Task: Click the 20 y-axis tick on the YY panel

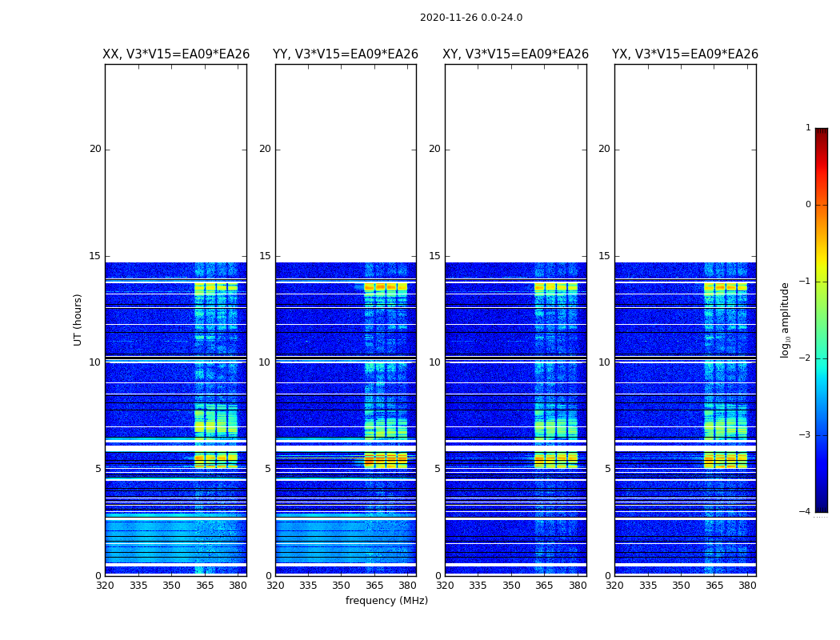Action: [x=264, y=149]
